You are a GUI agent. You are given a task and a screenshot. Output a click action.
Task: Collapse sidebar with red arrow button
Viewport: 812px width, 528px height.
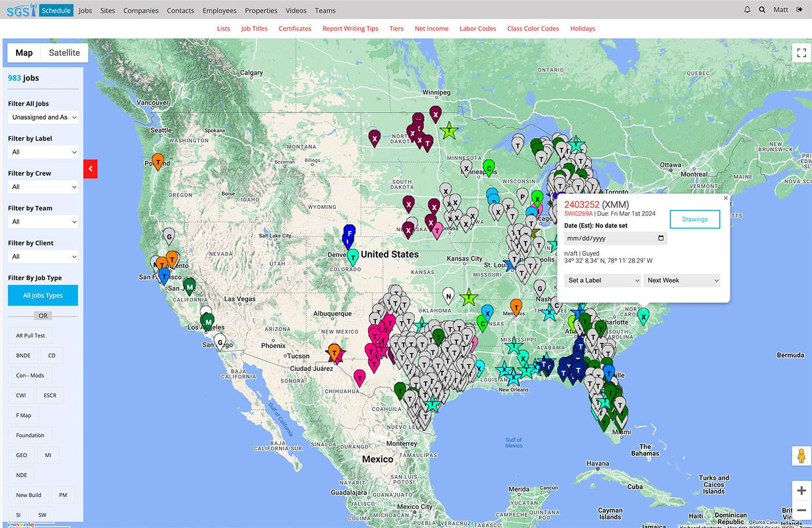90,169
